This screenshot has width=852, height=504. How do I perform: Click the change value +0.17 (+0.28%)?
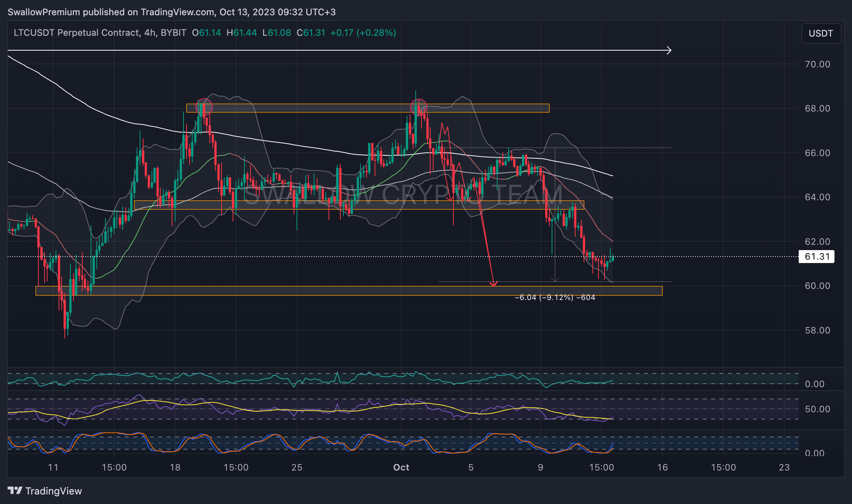tap(363, 33)
